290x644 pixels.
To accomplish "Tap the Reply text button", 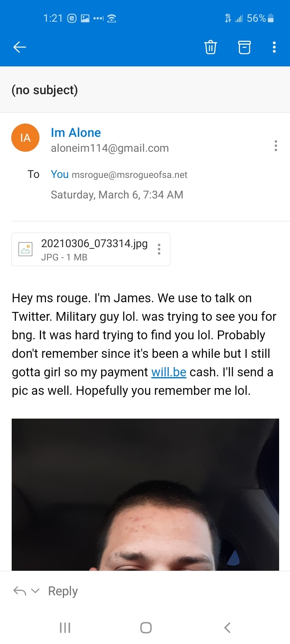I will pyautogui.click(x=63, y=591).
